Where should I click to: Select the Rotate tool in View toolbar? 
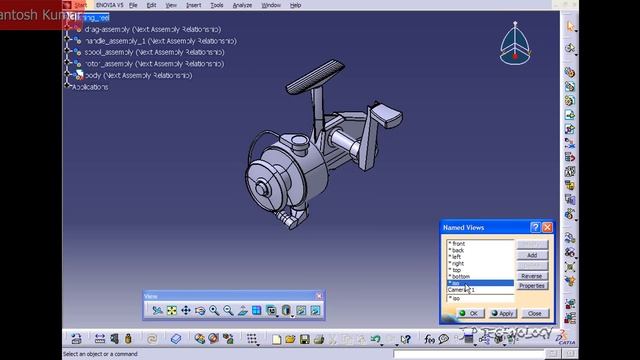[x=200, y=311]
